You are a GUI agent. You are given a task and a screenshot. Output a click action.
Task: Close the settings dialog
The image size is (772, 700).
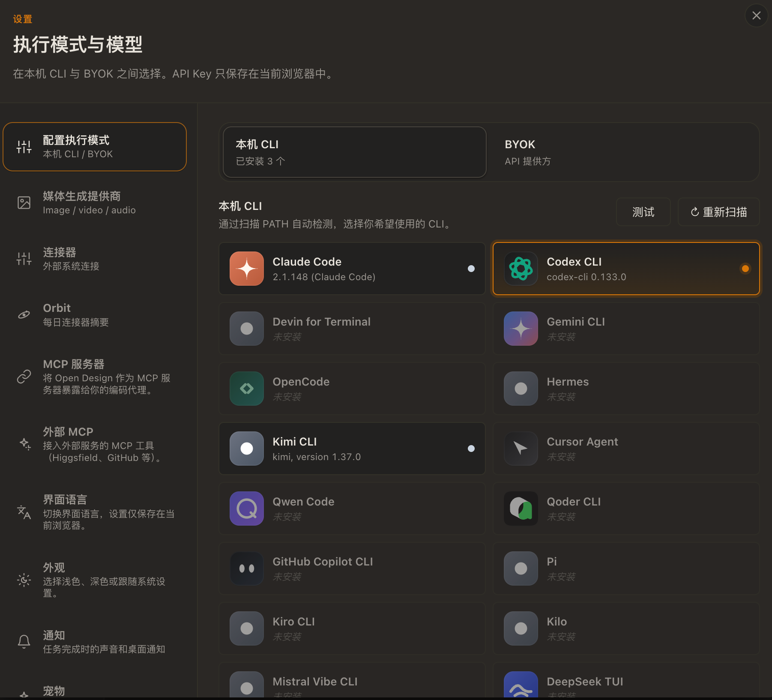pyautogui.click(x=757, y=15)
